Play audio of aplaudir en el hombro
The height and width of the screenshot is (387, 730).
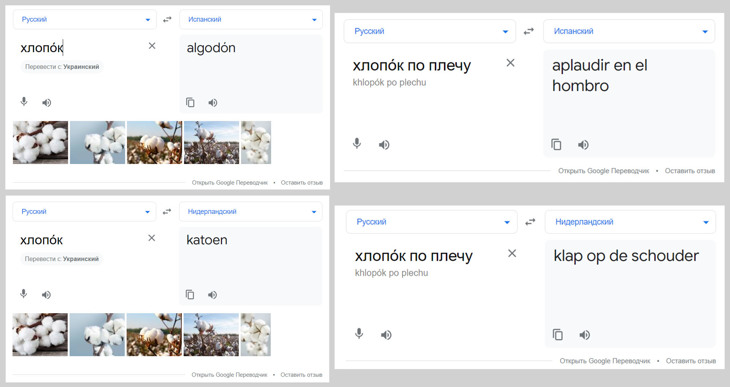(583, 145)
